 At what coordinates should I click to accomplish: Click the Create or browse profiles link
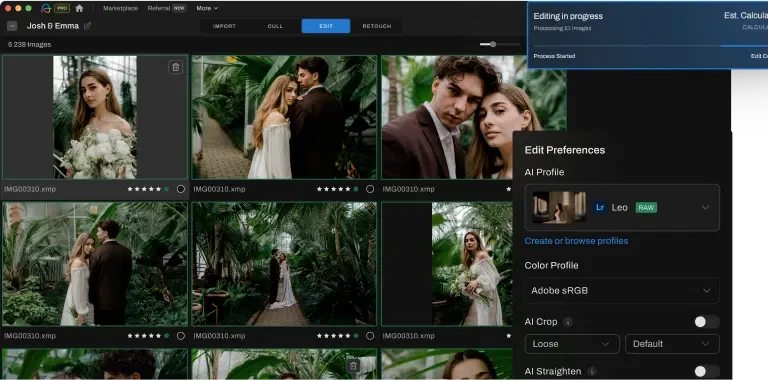coord(576,241)
